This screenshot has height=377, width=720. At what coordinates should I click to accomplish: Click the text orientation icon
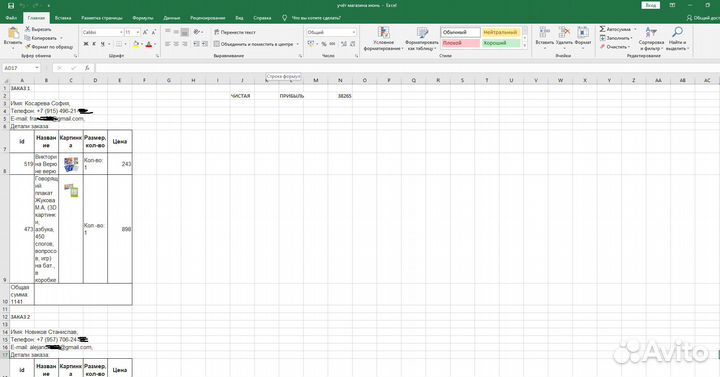[x=197, y=32]
